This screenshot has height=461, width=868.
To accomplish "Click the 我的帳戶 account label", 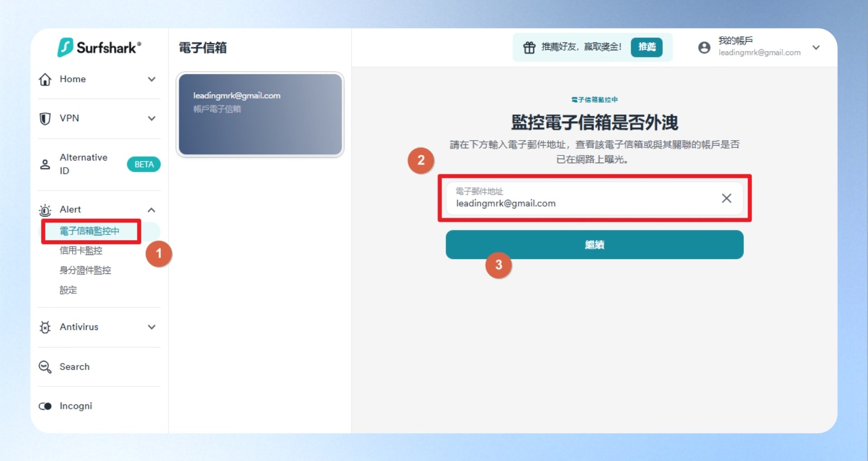I will coord(736,41).
